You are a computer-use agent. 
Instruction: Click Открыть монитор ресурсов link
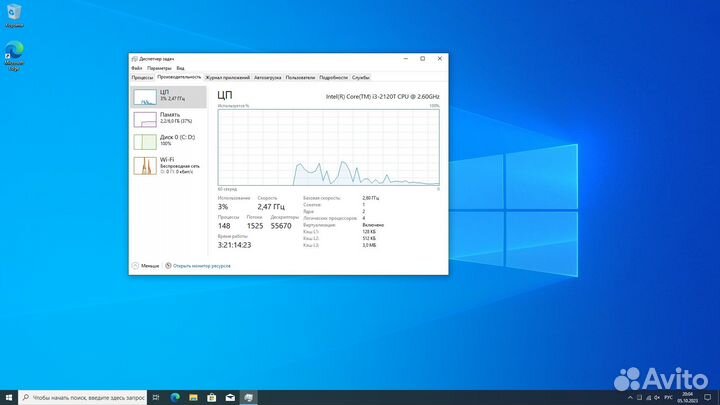click(202, 266)
